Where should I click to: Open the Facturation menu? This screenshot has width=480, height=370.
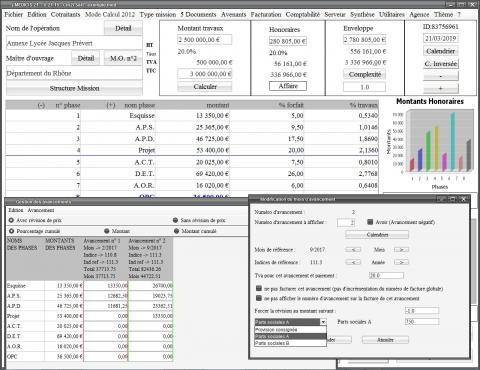266,14
